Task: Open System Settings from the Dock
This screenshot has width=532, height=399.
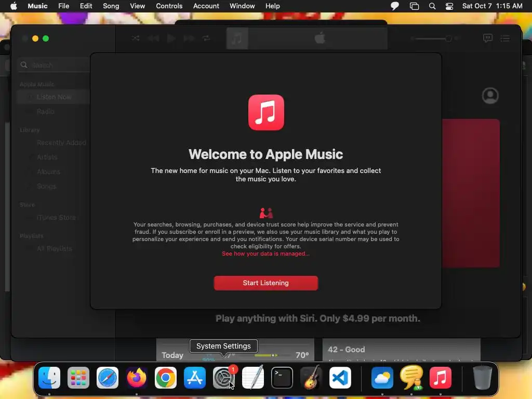Action: (x=224, y=378)
